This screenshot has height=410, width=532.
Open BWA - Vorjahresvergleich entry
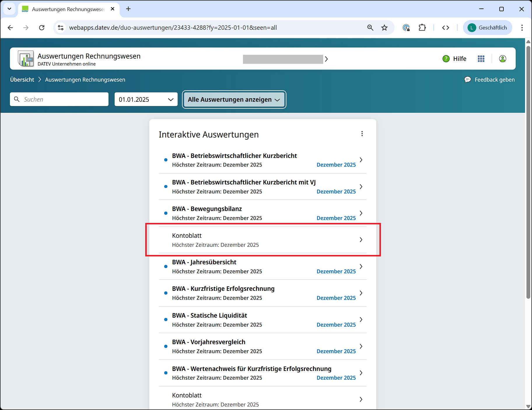[262, 346]
